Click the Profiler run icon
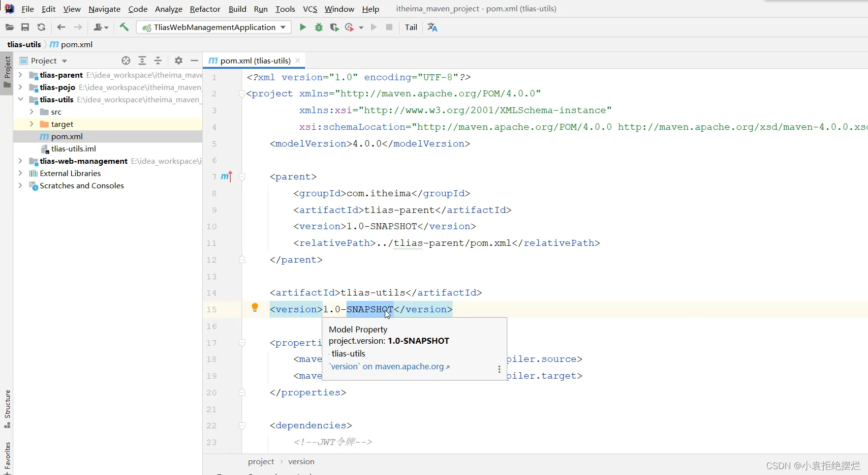The height and width of the screenshot is (475, 868). (350, 28)
